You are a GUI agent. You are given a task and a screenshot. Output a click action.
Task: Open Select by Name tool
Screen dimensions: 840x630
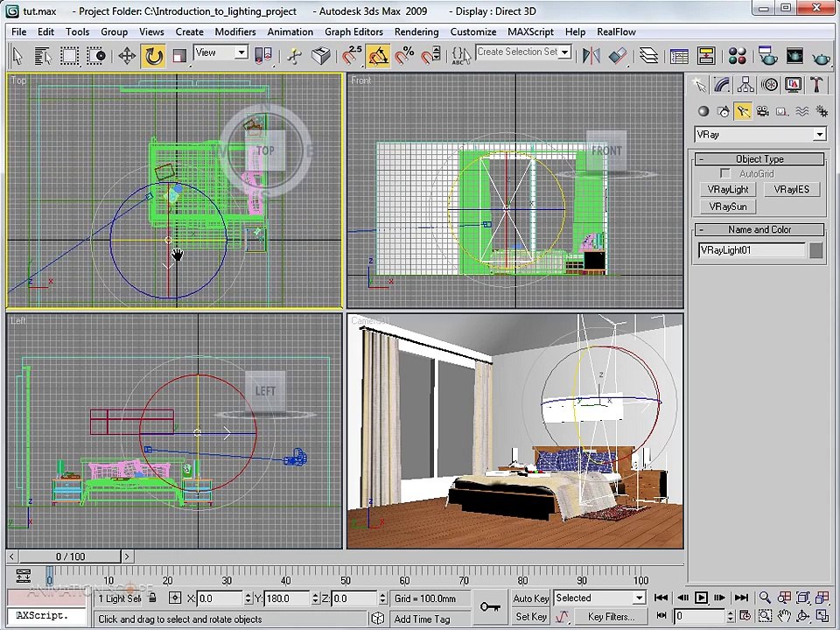coord(43,56)
